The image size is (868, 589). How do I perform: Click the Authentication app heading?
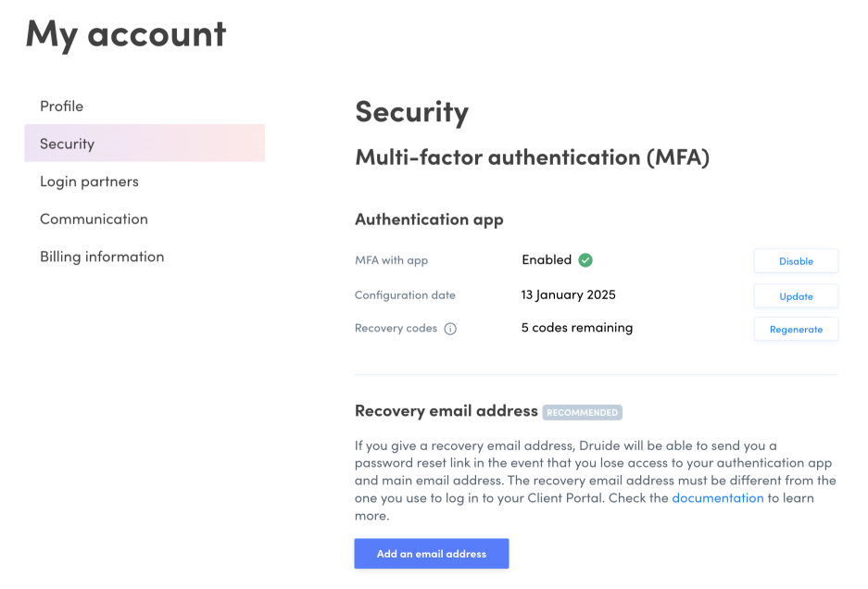coord(429,219)
